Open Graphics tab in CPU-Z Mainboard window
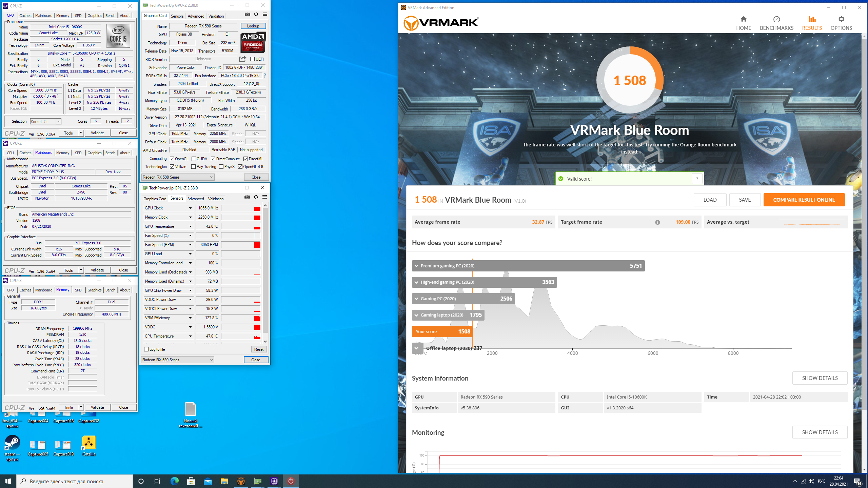Viewport: 868px width, 488px height. (x=94, y=153)
